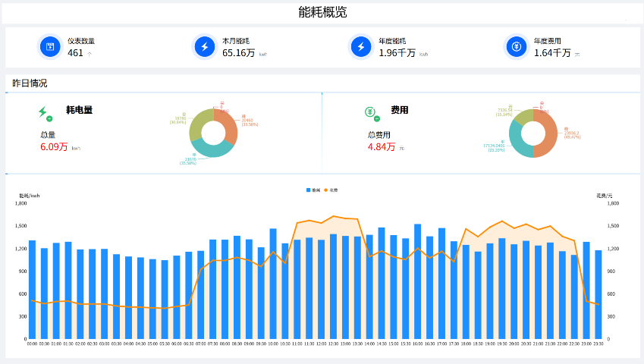Click the 总量 label
The width and height of the screenshot is (644, 364).
pyautogui.click(x=48, y=134)
